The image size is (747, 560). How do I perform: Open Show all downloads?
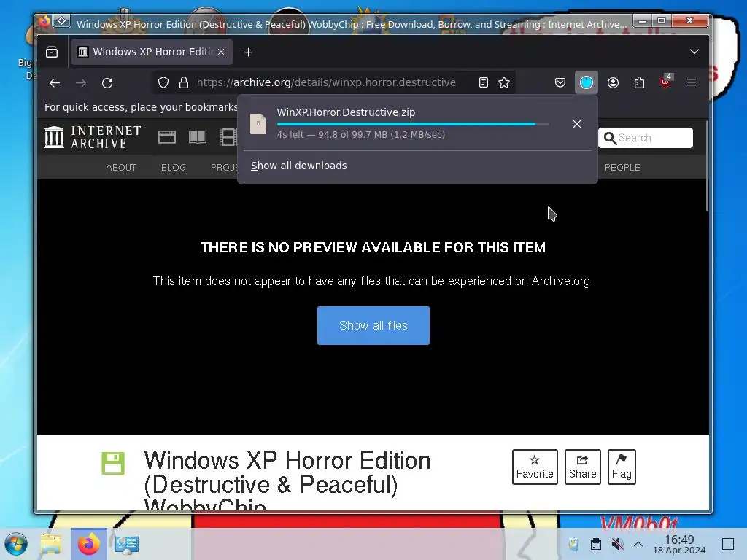[298, 166]
